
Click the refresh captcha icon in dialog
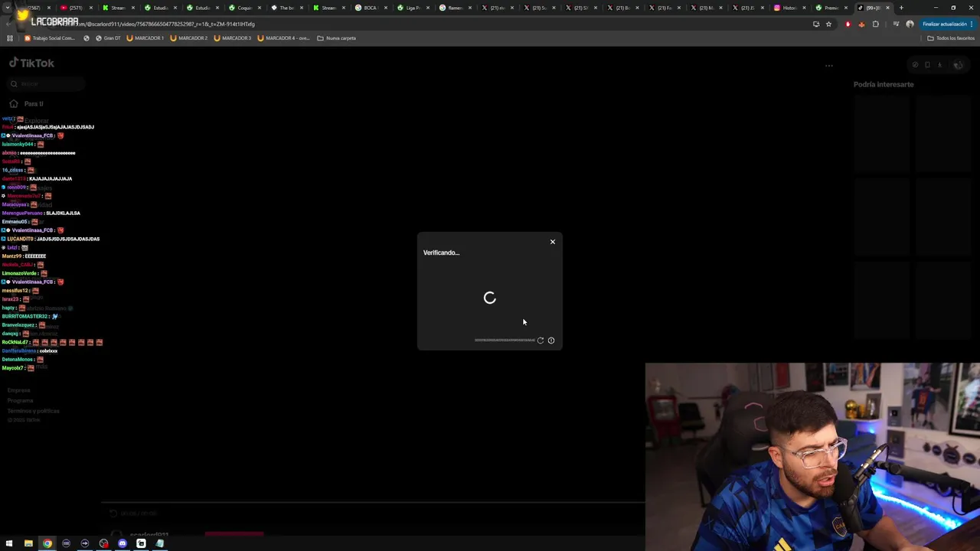point(541,341)
